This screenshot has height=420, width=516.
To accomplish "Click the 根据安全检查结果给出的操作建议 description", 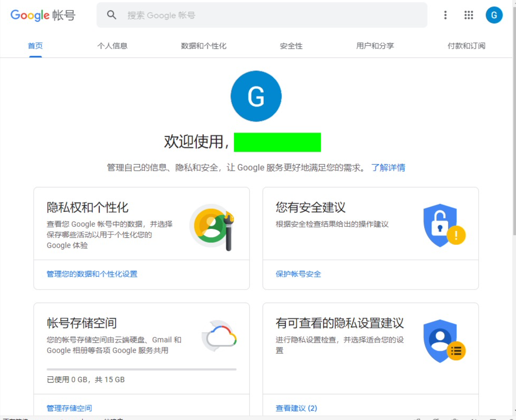I will pos(332,224).
